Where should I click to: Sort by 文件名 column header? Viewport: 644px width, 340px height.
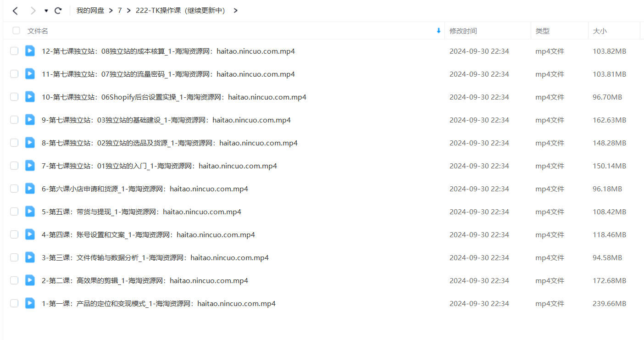point(38,31)
